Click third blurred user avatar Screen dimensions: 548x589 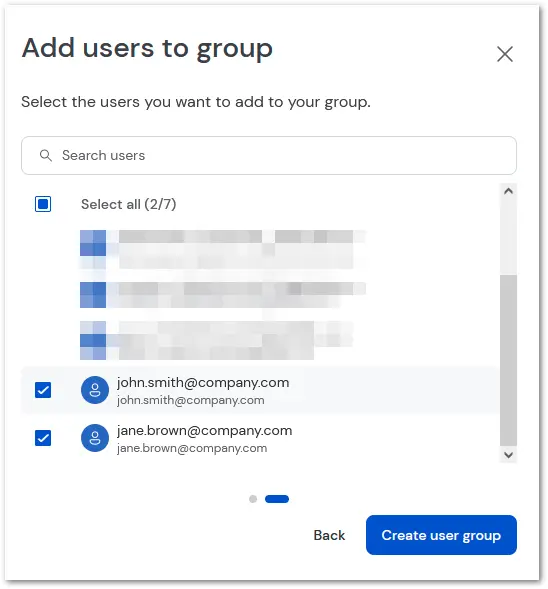(93, 340)
